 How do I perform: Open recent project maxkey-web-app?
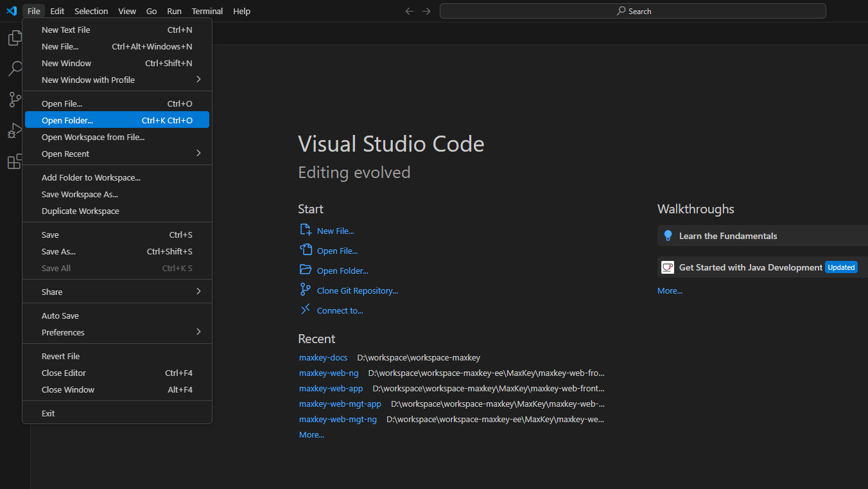[x=331, y=388]
